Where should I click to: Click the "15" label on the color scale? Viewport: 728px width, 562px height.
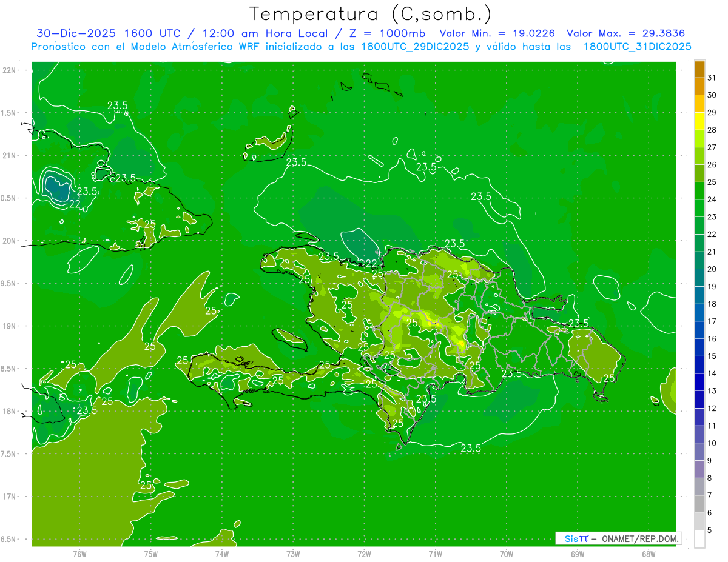pos(712,356)
